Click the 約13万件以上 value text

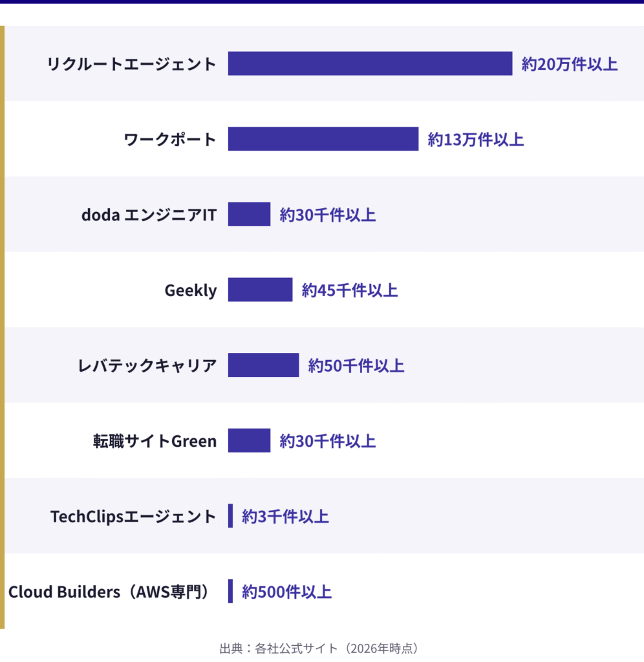pos(475,139)
